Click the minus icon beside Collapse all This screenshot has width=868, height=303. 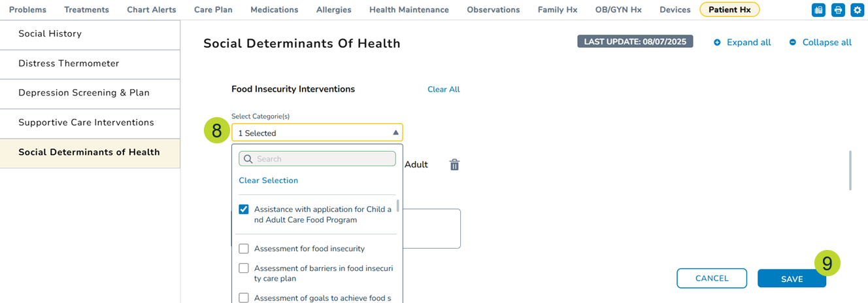(793, 43)
